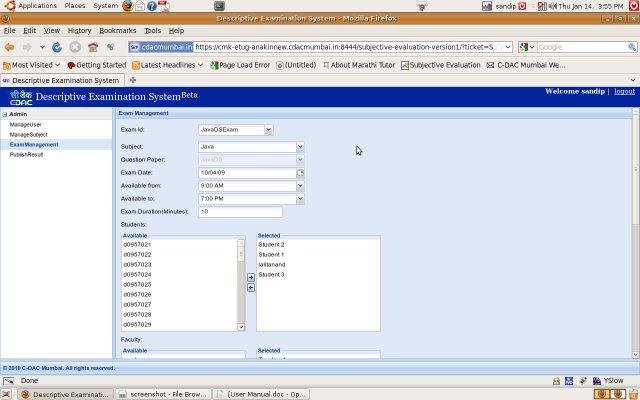Open new tab plus icon
Viewport: 640px width, 400px height.
point(133,80)
